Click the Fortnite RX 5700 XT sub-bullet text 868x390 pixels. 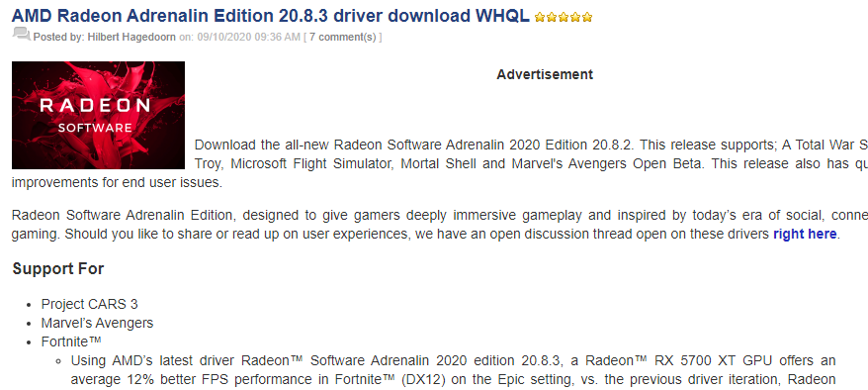[x=453, y=370]
